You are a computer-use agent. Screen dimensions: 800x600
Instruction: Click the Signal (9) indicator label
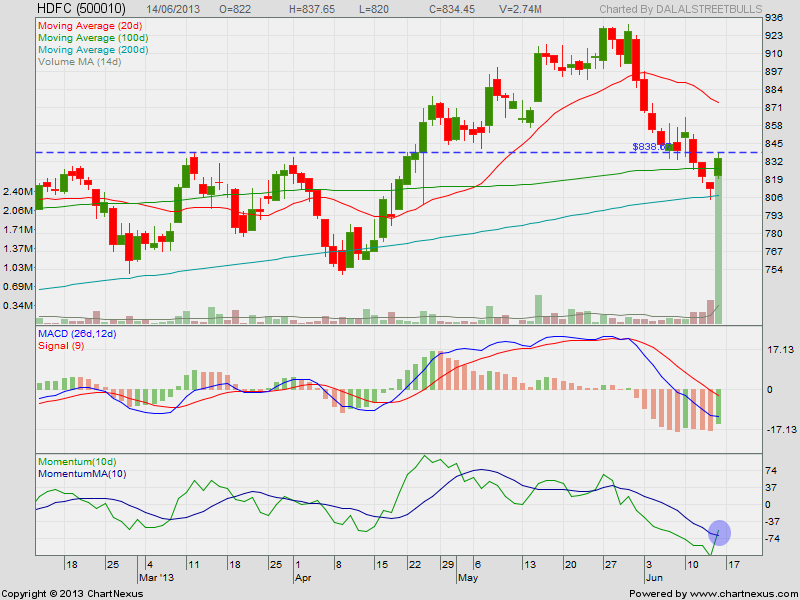pyautogui.click(x=61, y=345)
